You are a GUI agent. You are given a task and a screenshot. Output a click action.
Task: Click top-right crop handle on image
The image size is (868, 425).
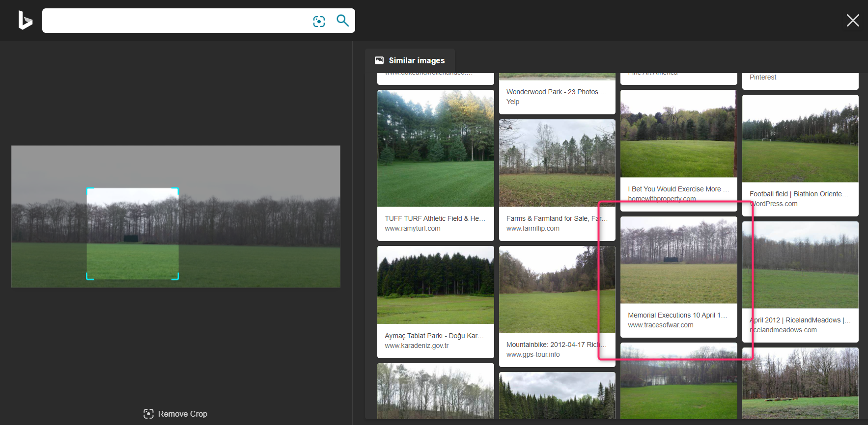(177, 189)
